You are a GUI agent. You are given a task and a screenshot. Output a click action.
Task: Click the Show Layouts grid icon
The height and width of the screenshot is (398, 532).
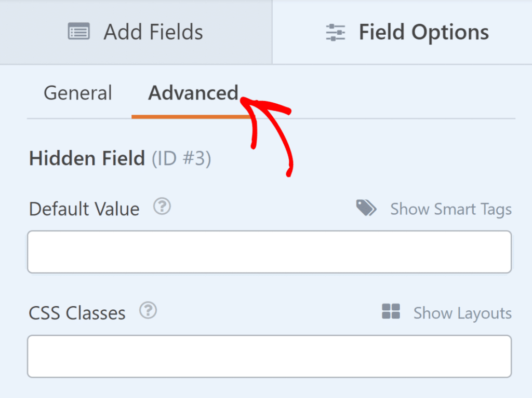click(x=391, y=311)
